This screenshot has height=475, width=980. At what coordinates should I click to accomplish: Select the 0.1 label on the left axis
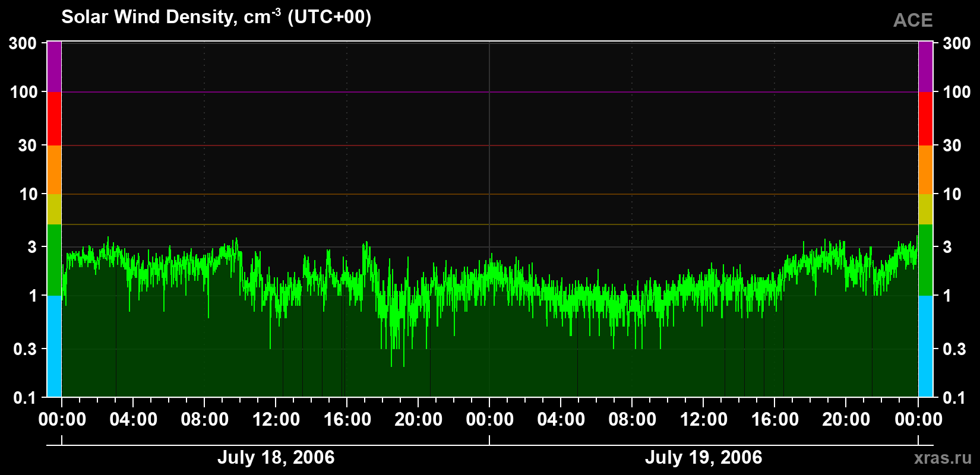[26, 398]
